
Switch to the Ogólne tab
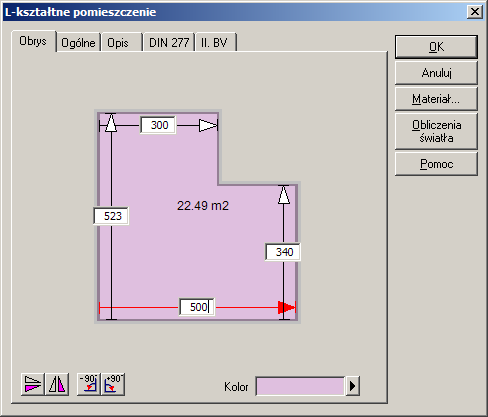pyautogui.click(x=78, y=43)
